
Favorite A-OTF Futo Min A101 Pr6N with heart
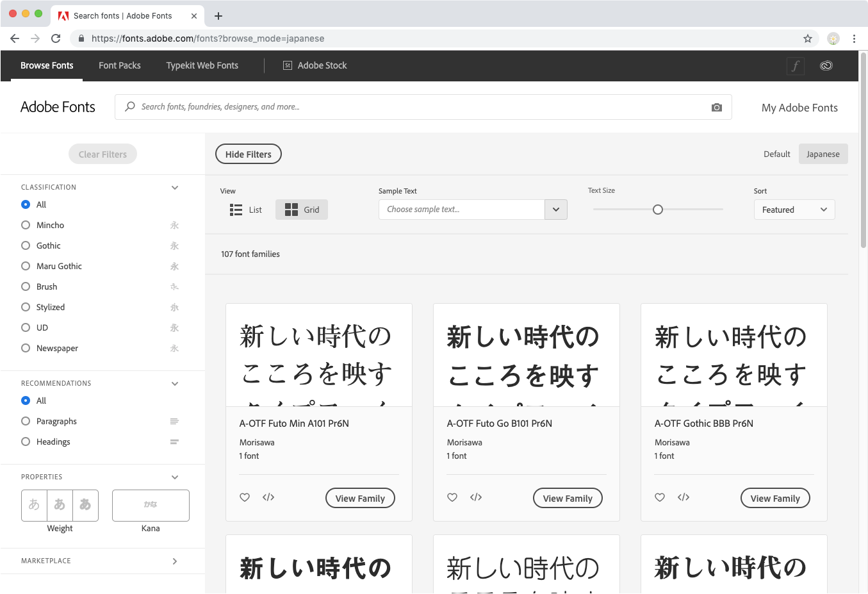tap(245, 497)
